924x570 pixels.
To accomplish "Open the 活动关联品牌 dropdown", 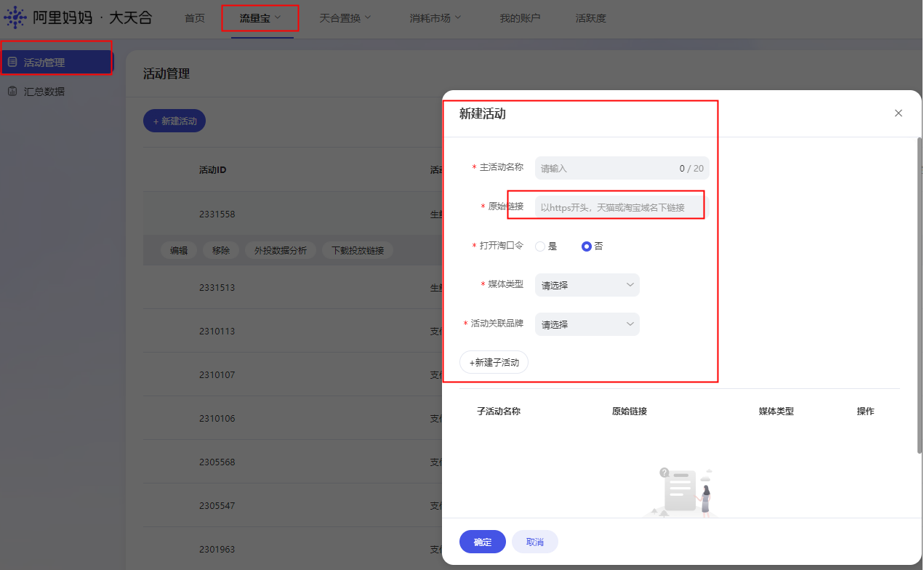I will [x=587, y=324].
